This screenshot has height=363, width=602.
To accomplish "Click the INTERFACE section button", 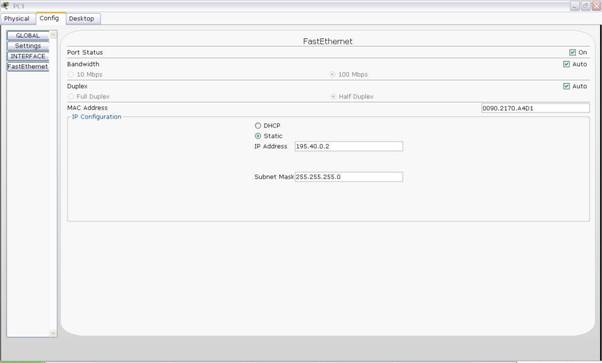I will tap(28, 56).
